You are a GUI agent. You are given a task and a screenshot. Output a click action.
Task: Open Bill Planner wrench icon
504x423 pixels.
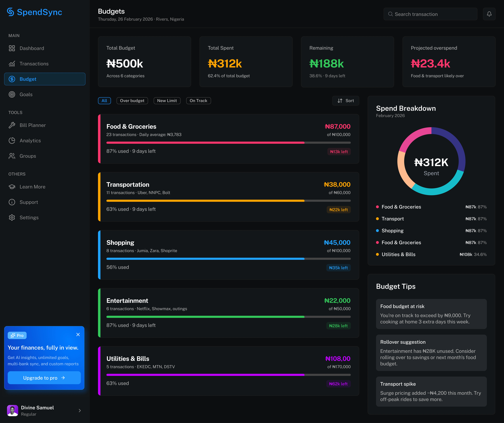point(12,125)
